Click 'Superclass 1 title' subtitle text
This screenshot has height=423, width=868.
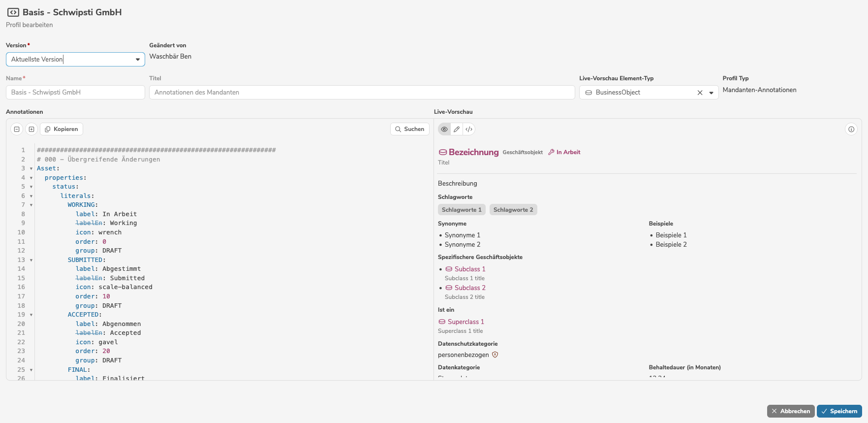click(x=461, y=331)
